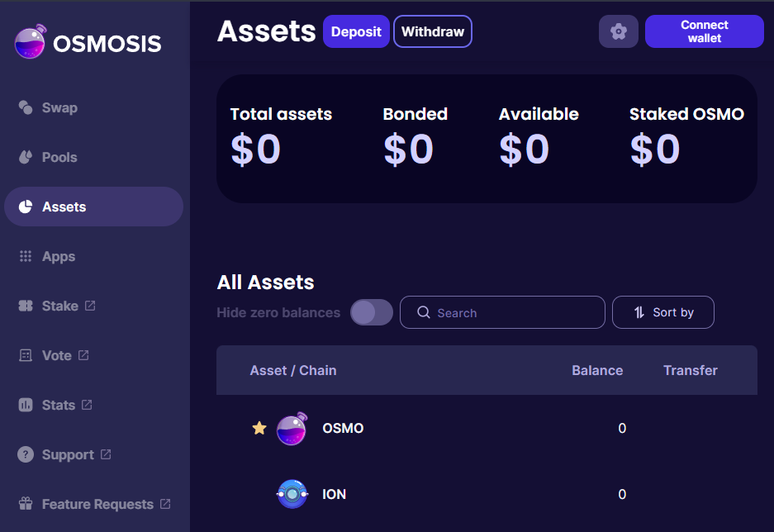Open the Stats menu item
Screen dimensions: 774x532
coord(58,405)
